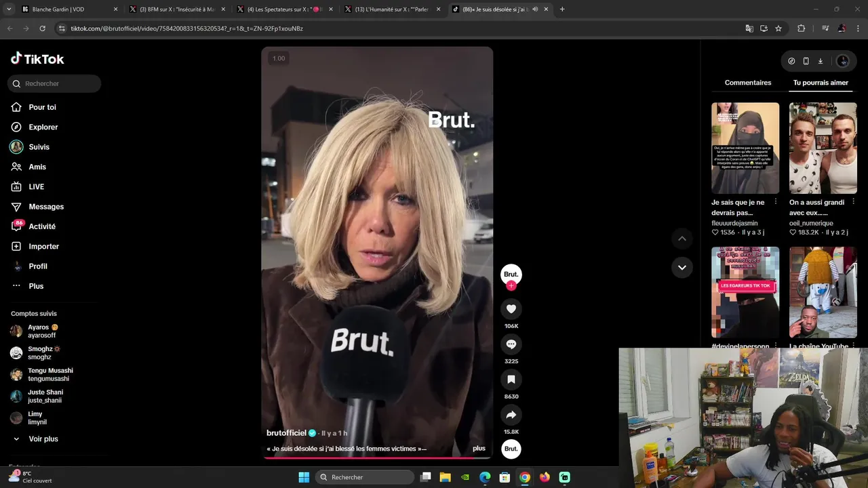Open Microsoft Edge from taskbar
The width and height of the screenshot is (868, 488).
click(x=485, y=477)
